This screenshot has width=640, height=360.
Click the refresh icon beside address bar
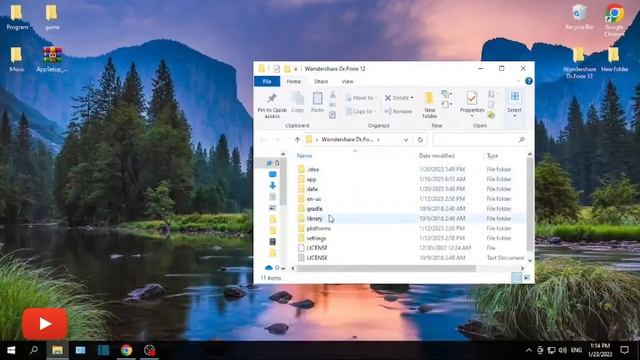click(420, 140)
